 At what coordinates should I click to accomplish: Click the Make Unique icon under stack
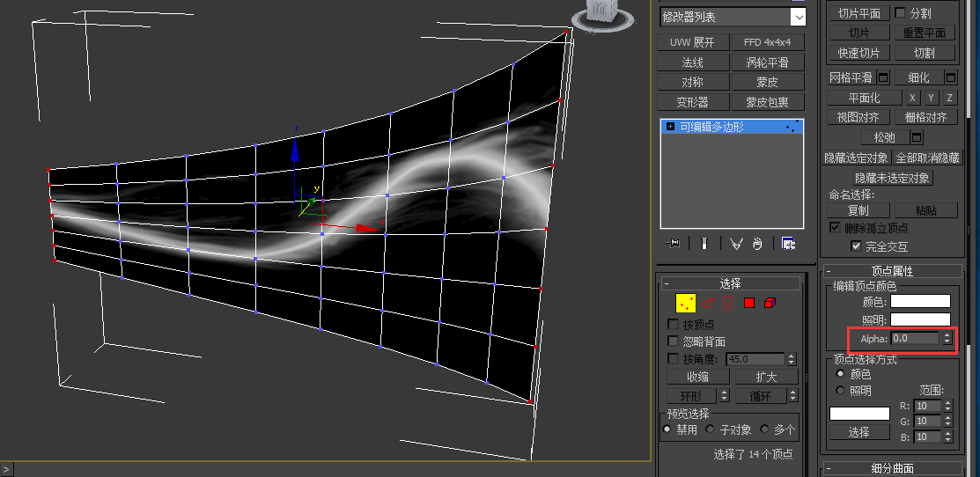[x=735, y=244]
